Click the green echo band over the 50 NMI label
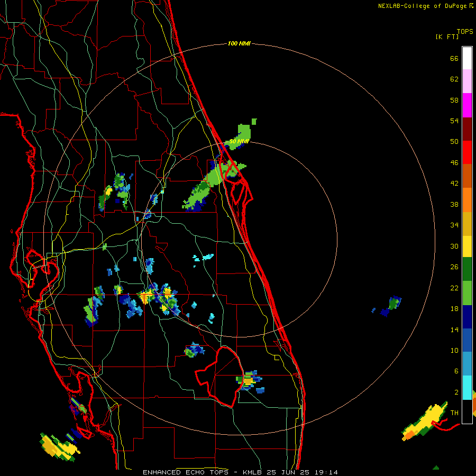This screenshot has height=476, width=476. pos(241,136)
